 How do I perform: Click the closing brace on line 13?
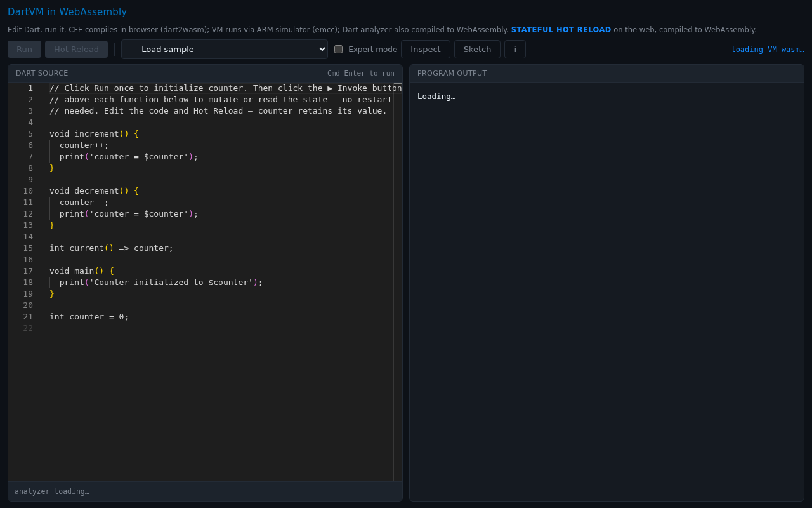[x=52, y=225]
